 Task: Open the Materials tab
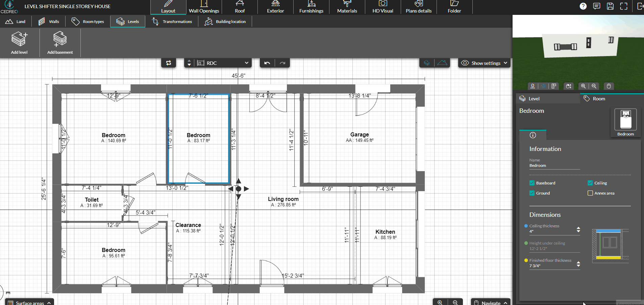347,7
